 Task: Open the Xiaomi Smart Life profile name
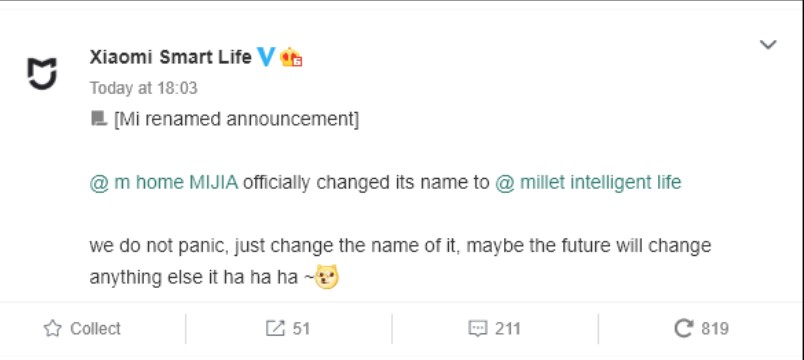coord(170,57)
